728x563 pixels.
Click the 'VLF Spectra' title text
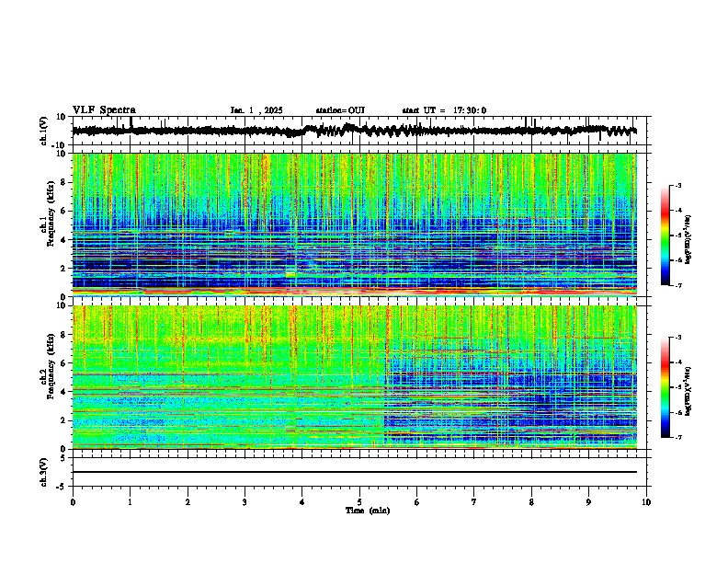(x=104, y=110)
